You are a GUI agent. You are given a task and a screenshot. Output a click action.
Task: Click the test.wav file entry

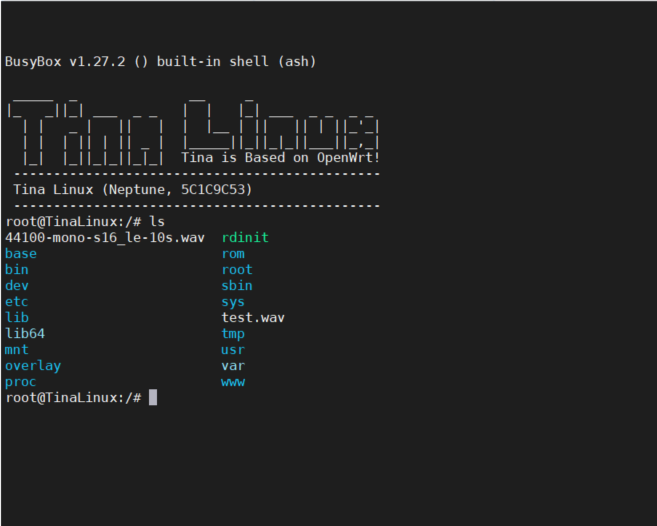pyautogui.click(x=252, y=318)
